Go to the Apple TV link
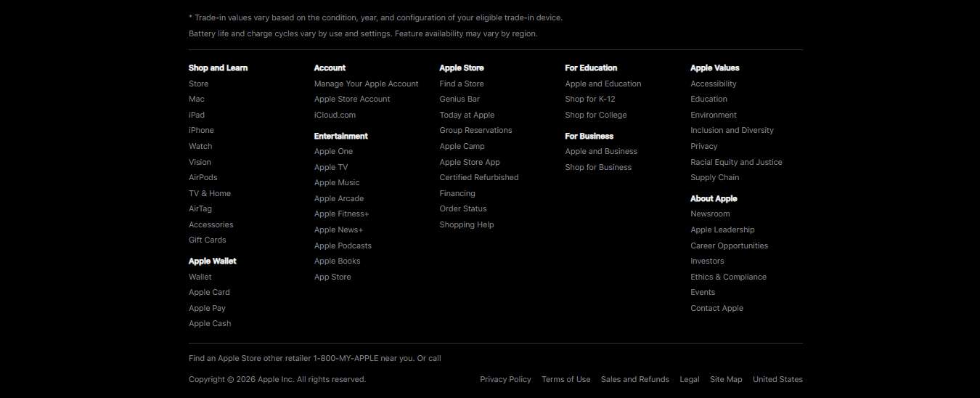The height and width of the screenshot is (398, 980). [331, 167]
